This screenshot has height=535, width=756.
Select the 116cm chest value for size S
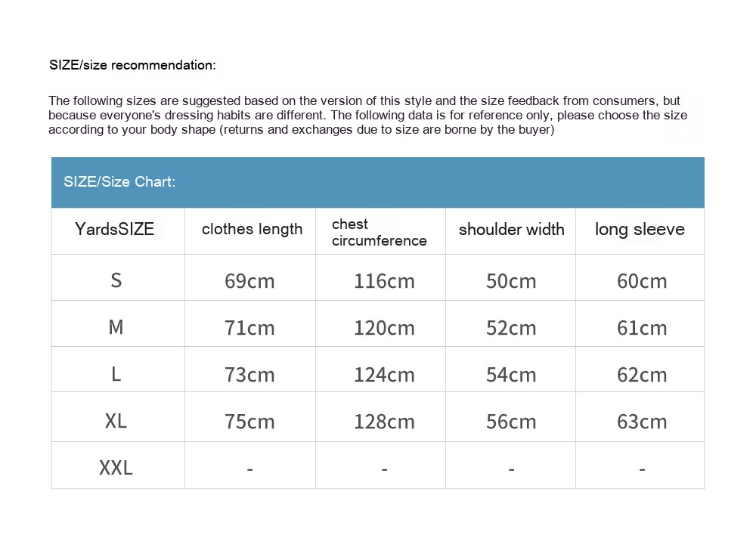(x=384, y=281)
